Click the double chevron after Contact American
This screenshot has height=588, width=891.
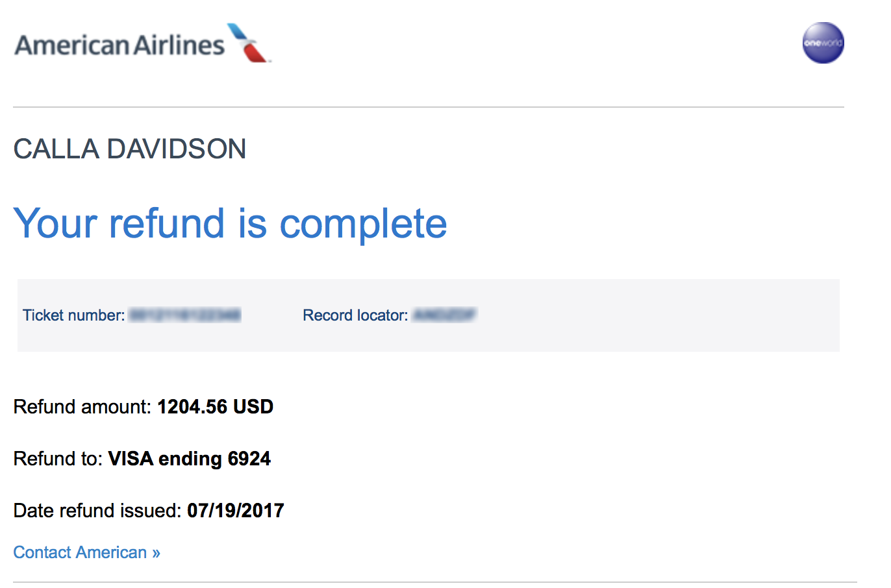point(156,553)
